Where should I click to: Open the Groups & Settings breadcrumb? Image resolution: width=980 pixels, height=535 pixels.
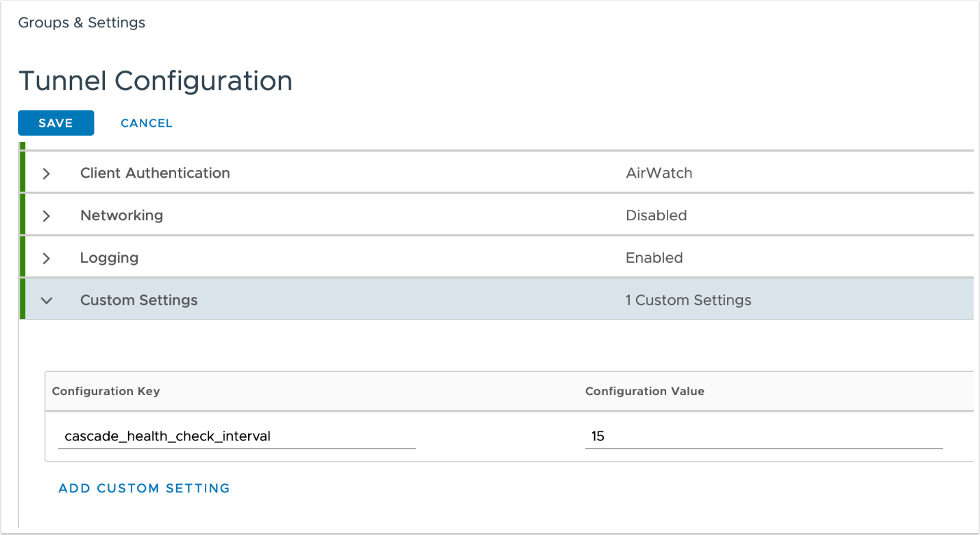pos(82,23)
